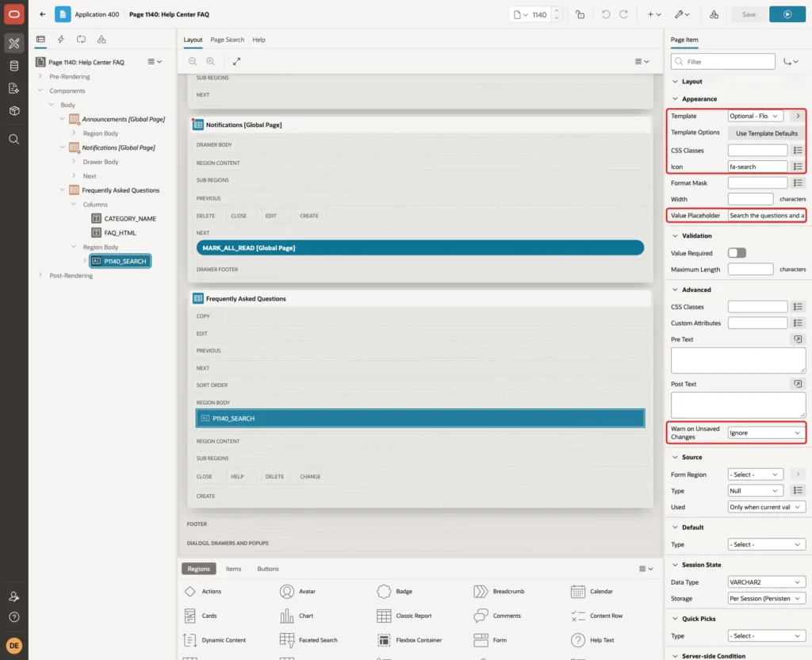
Task: Switch to Processing tab icon
Action: coord(82,40)
